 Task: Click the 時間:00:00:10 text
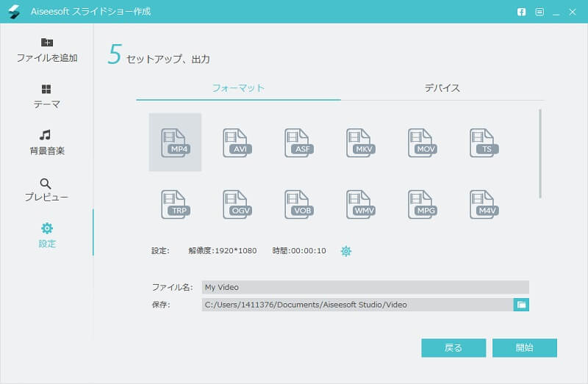pos(299,250)
